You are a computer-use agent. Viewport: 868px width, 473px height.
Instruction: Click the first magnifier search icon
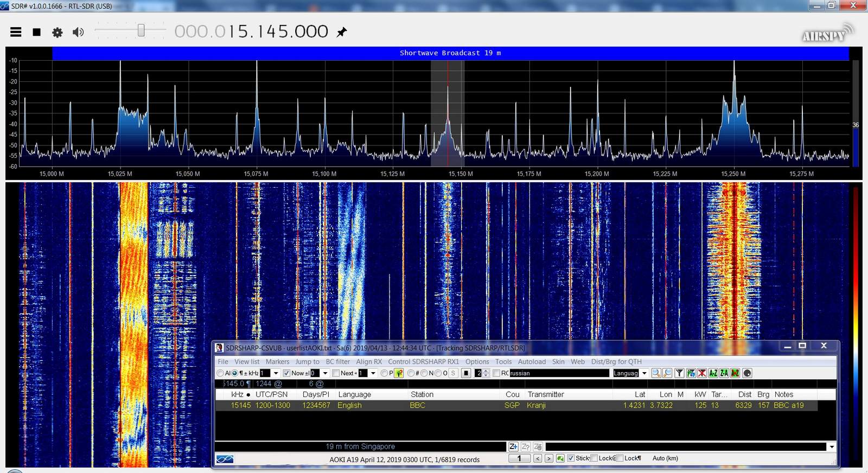[656, 373]
